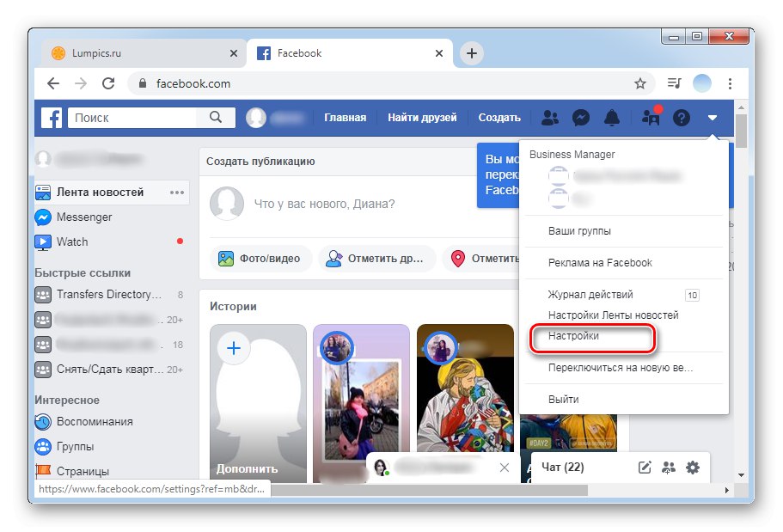Click the add people icon in the chat bar
This screenshot has width=783, height=532.
click(x=668, y=467)
